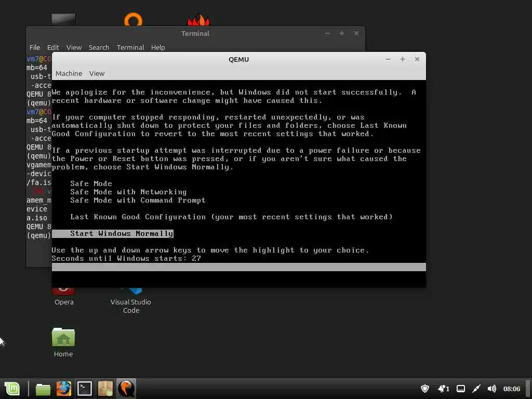Open the Edit menu in Terminal window
The image size is (532, 399).
[53, 47]
